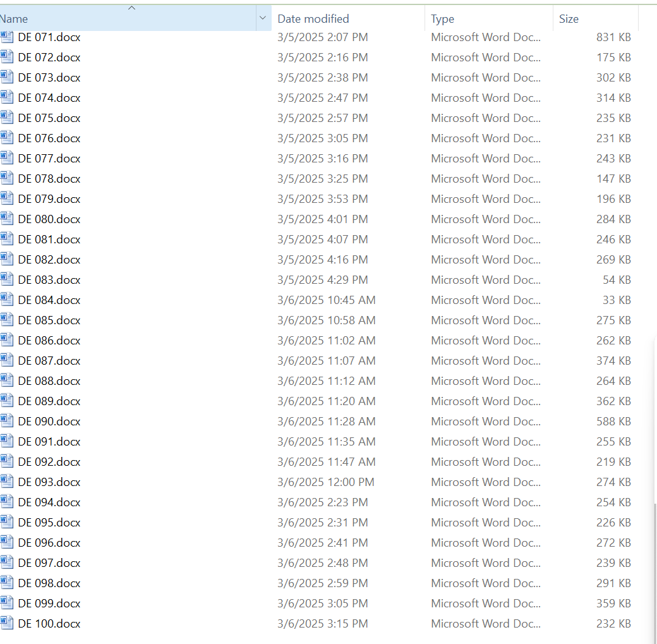Screen dimensions: 657x644
Task: Click the Word icon for DE 096.docx
Action: pos(6,543)
